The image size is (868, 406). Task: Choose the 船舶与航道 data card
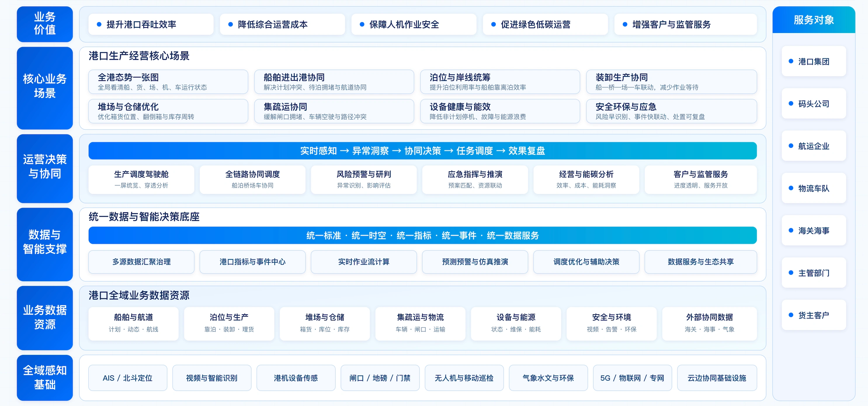pos(133,323)
